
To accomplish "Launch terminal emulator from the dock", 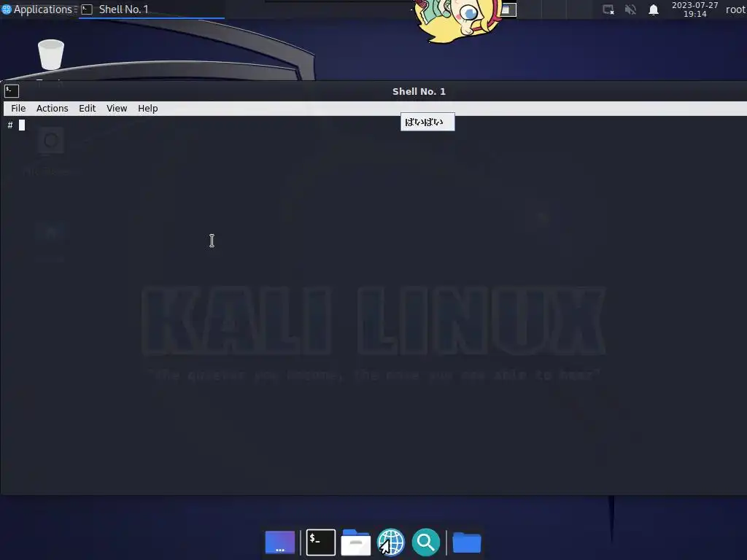I will 321,542.
